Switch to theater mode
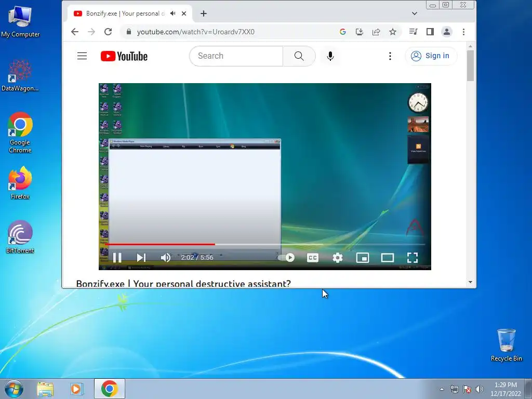 tap(388, 258)
